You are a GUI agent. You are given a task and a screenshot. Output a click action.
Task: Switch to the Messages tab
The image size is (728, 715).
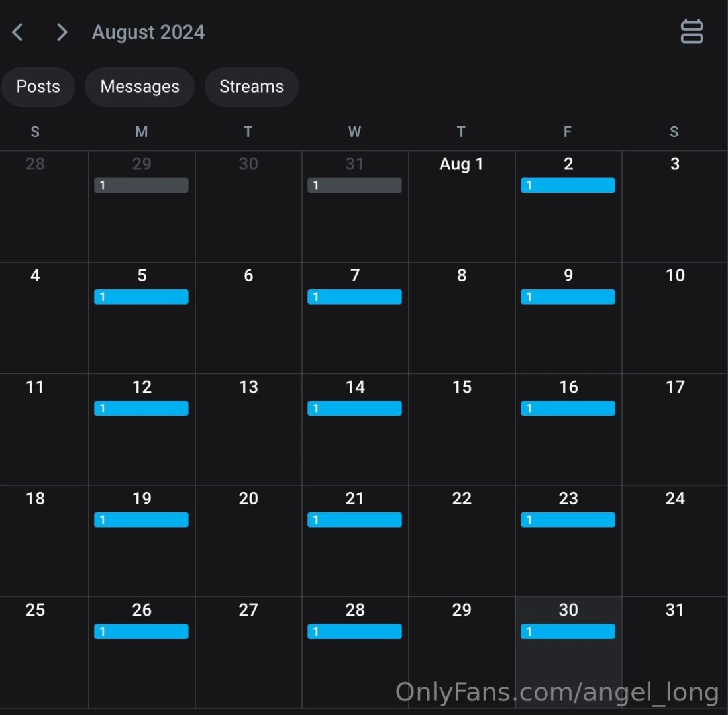click(140, 86)
